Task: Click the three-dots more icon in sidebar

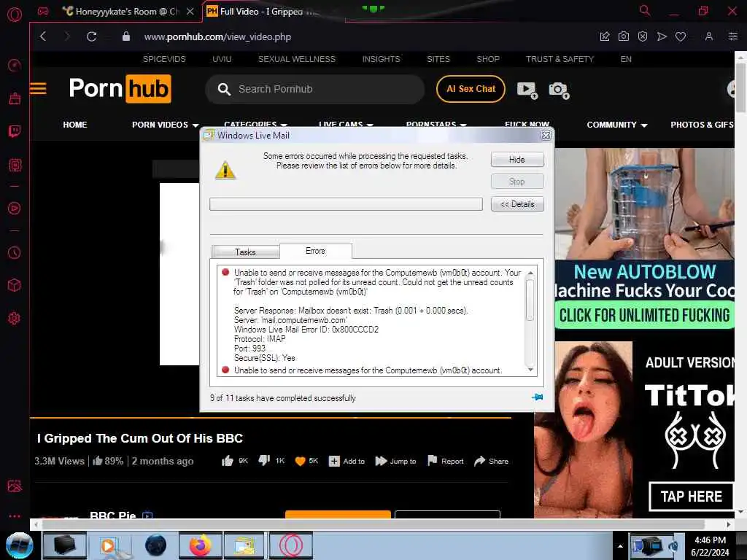Action: (15, 516)
